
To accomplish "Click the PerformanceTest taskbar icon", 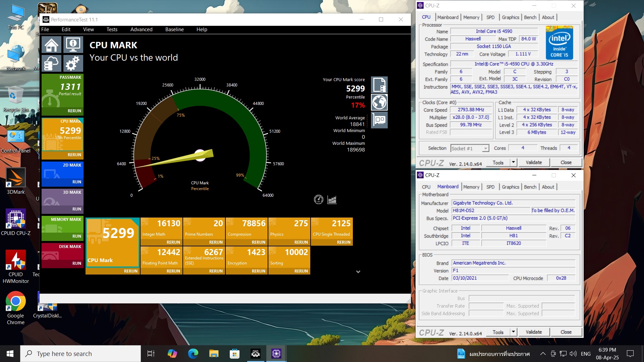I will pyautogui.click(x=255, y=354).
